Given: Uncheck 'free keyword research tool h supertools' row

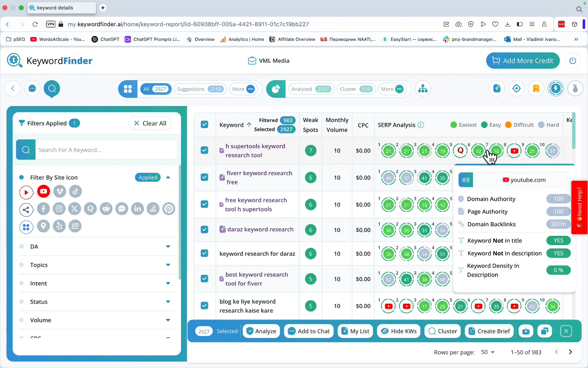Looking at the screenshot, I should pyautogui.click(x=205, y=204).
